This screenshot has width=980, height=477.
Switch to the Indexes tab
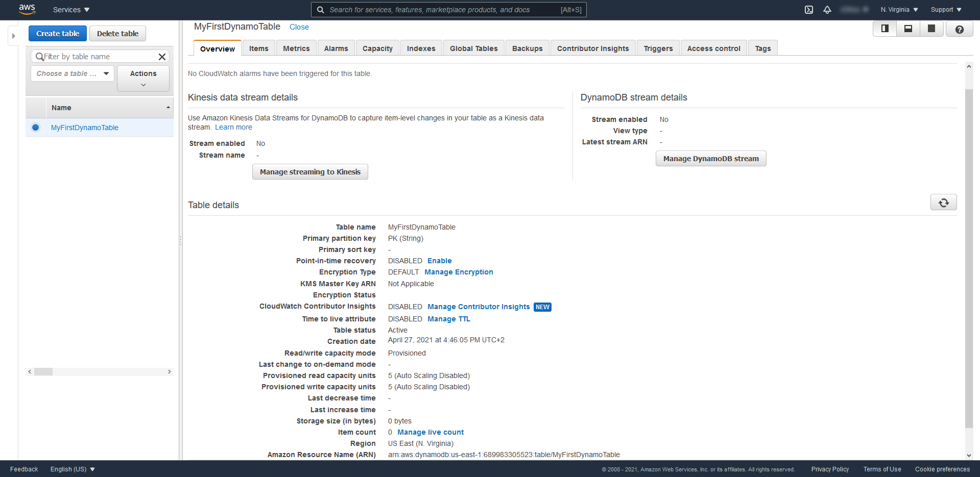[421, 48]
